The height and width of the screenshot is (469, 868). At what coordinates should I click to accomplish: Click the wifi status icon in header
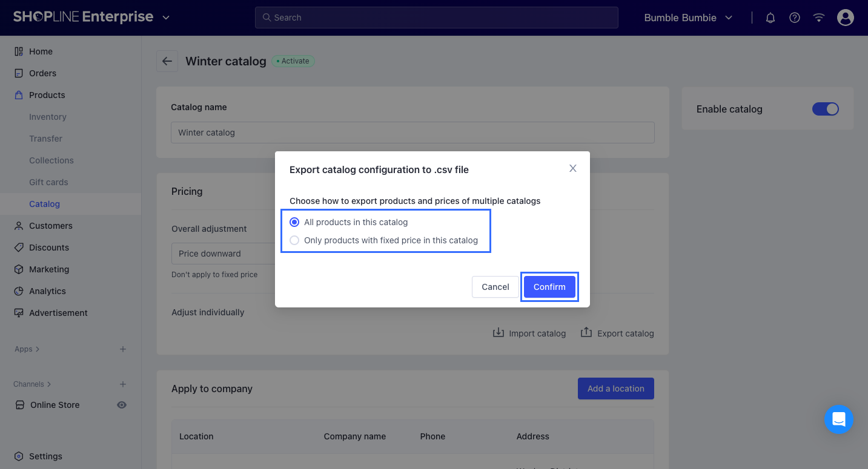coord(819,18)
